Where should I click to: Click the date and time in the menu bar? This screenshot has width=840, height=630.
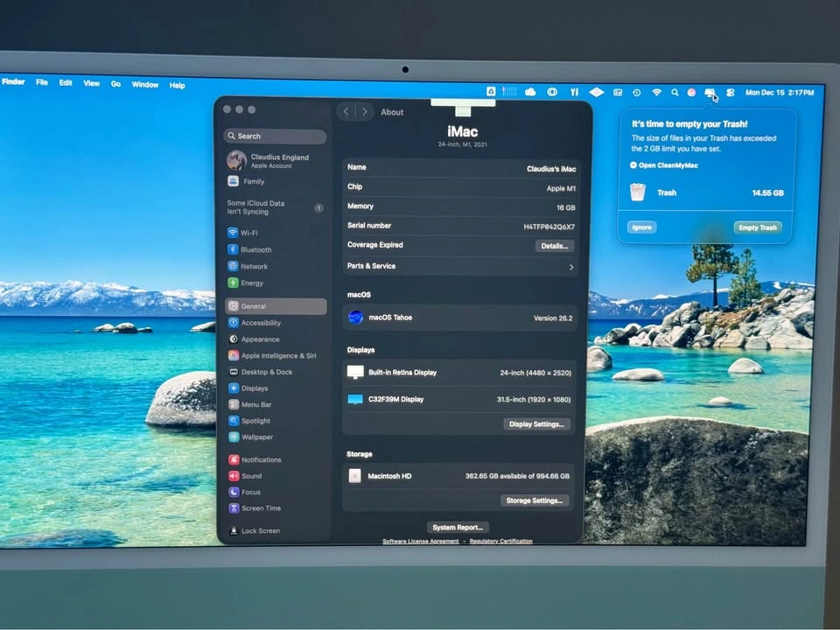coord(780,93)
